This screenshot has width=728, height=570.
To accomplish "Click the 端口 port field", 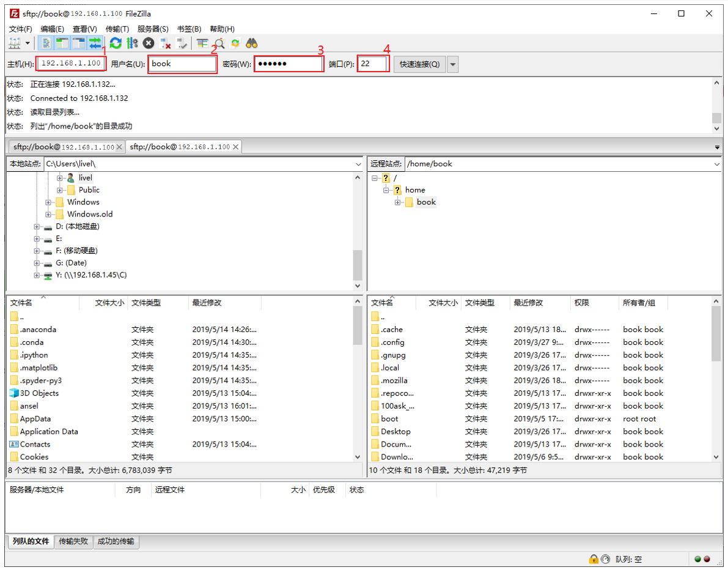I will pyautogui.click(x=373, y=64).
